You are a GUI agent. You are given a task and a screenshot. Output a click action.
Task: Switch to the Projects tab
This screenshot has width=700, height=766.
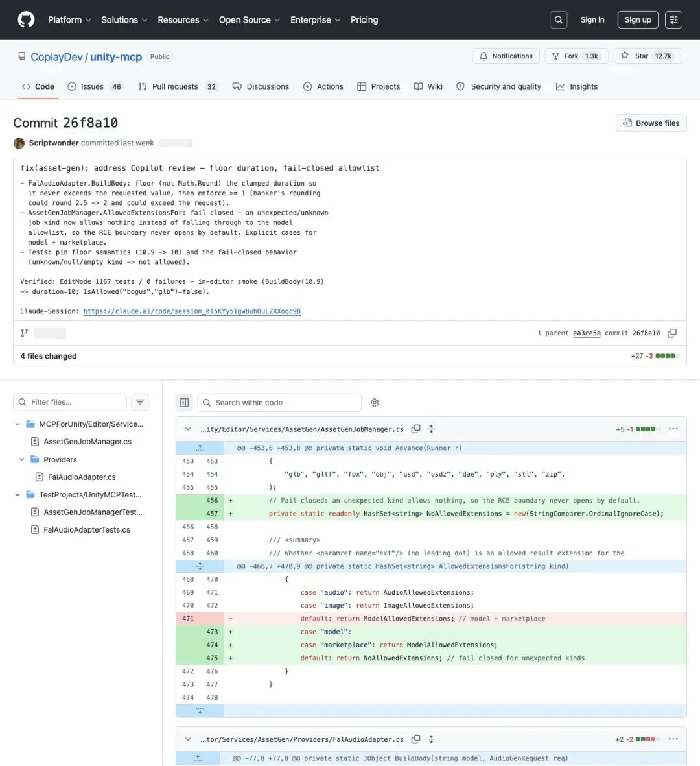(379, 86)
